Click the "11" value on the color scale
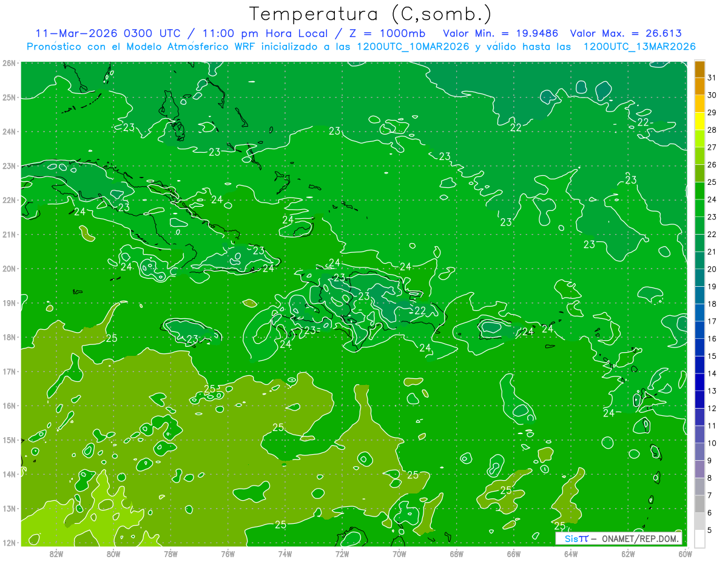The height and width of the screenshot is (562, 728). coord(712,426)
